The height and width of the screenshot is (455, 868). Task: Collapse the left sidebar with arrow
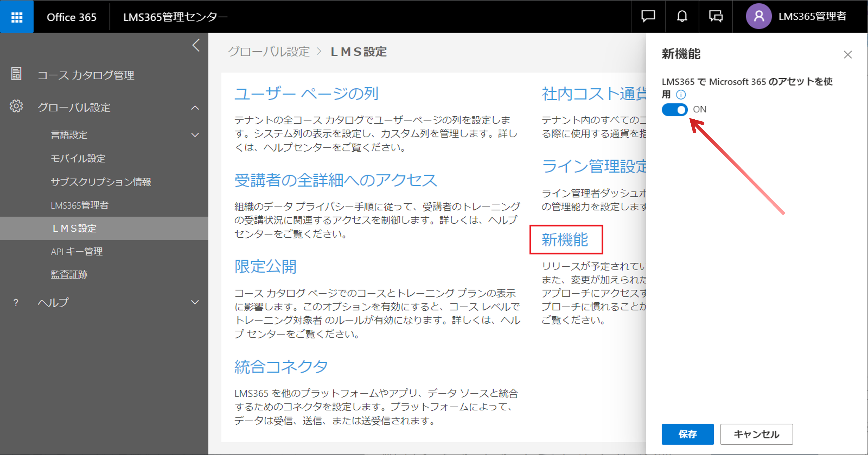click(196, 45)
